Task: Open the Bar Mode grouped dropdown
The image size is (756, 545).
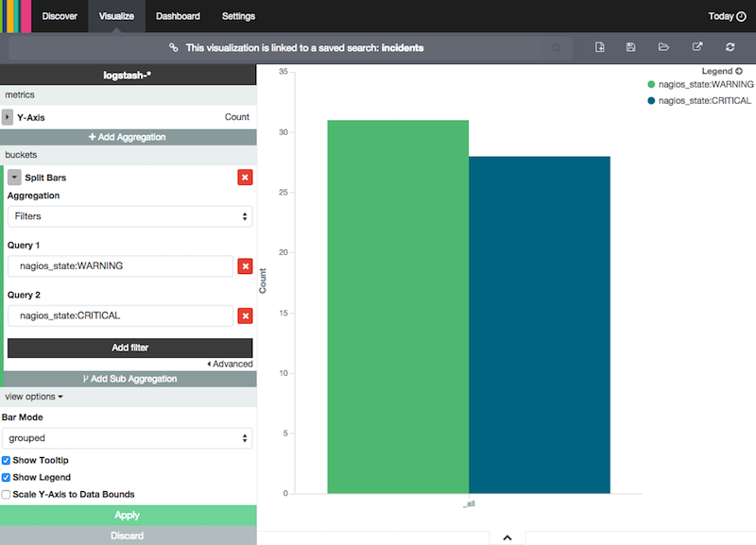Action: click(127, 438)
